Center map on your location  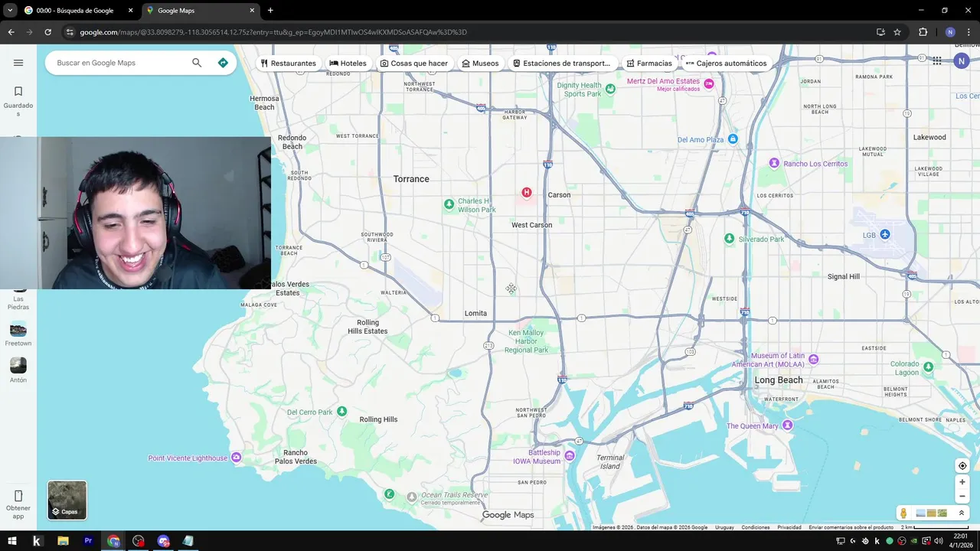pyautogui.click(x=962, y=466)
